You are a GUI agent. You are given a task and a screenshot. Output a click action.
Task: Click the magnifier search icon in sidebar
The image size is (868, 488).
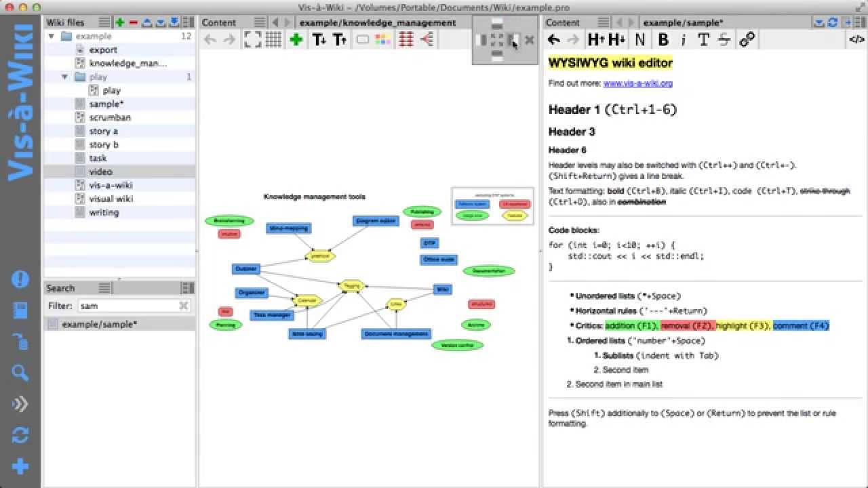click(x=20, y=372)
